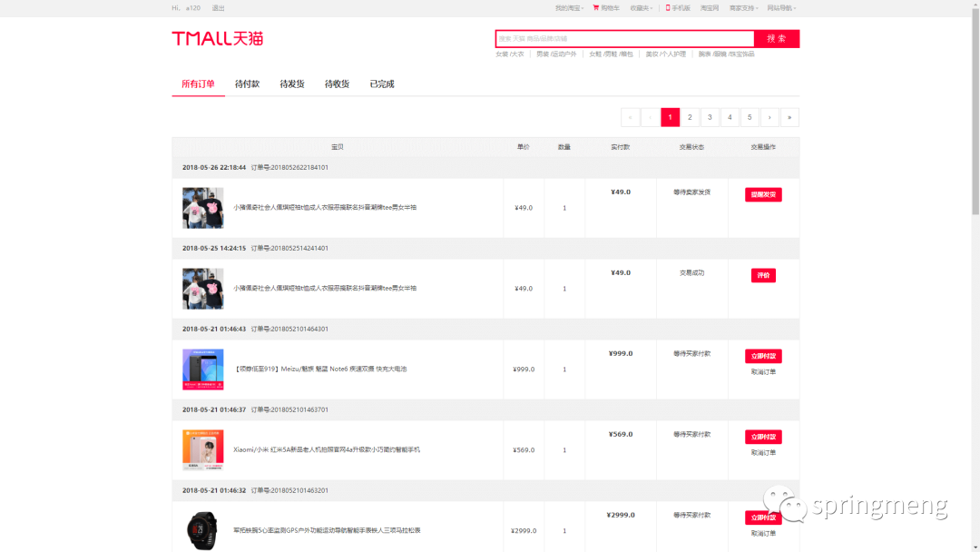Click 取消订单 for the Xiaomi 红米5A order

[x=763, y=453]
